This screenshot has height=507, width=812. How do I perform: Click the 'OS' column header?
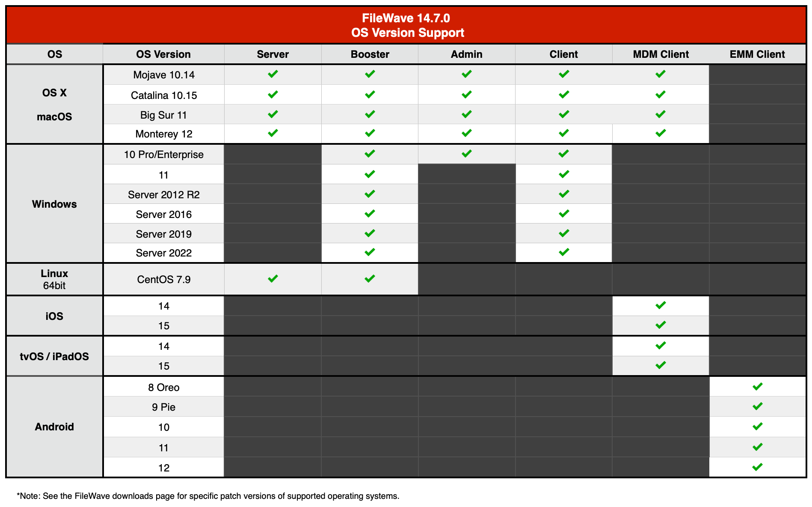click(55, 54)
